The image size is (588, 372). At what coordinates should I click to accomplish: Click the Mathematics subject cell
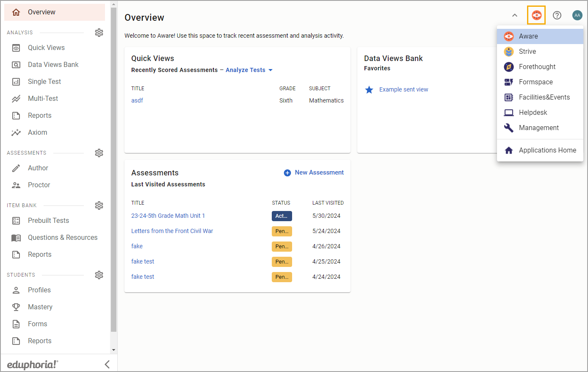[x=326, y=100]
